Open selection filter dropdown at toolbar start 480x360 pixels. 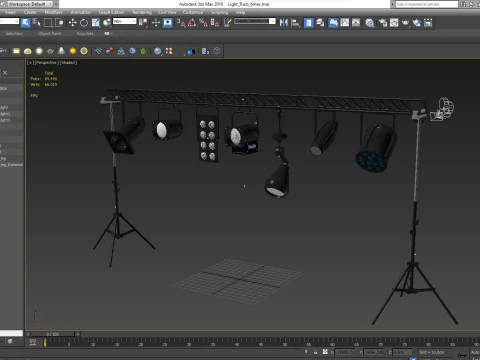coord(9,21)
